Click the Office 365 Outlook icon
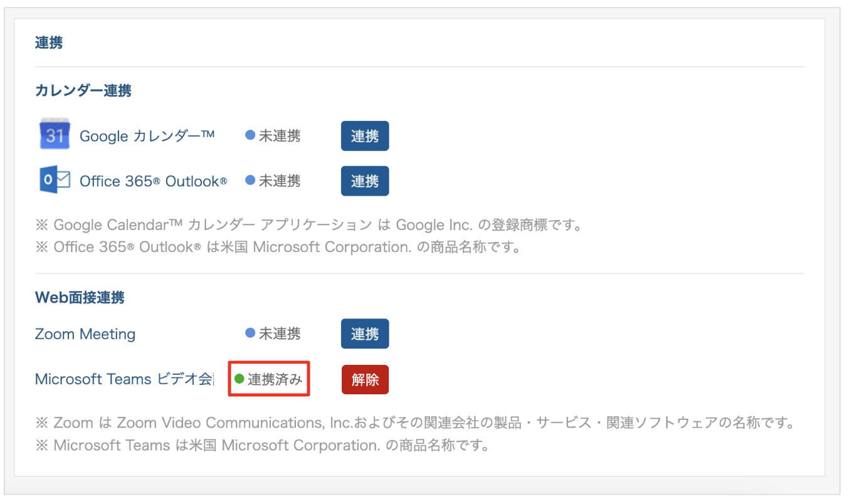 [55, 181]
